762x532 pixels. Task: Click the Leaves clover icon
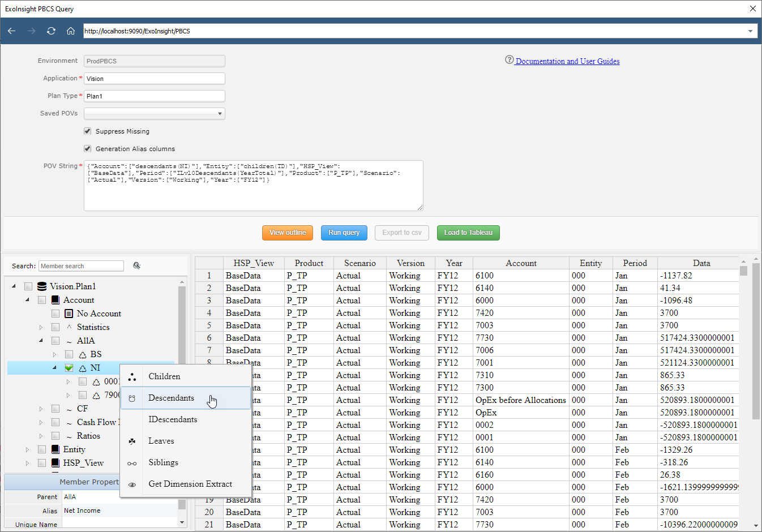tap(132, 441)
